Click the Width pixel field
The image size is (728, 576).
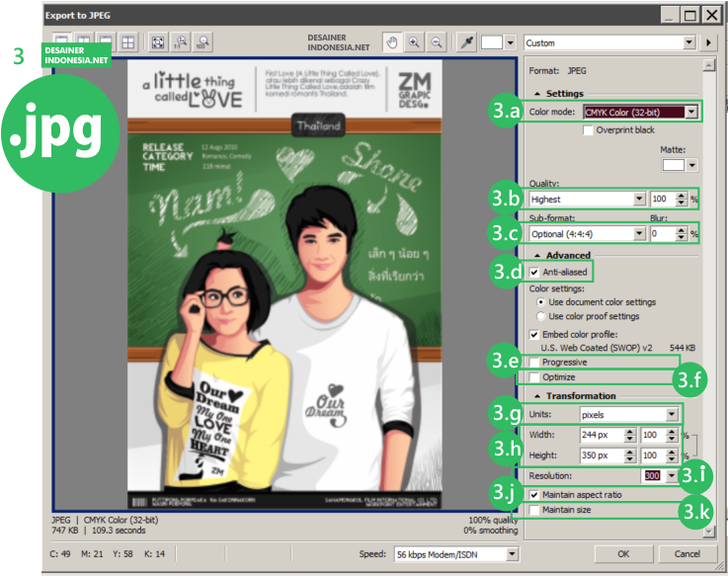pyautogui.click(x=602, y=435)
